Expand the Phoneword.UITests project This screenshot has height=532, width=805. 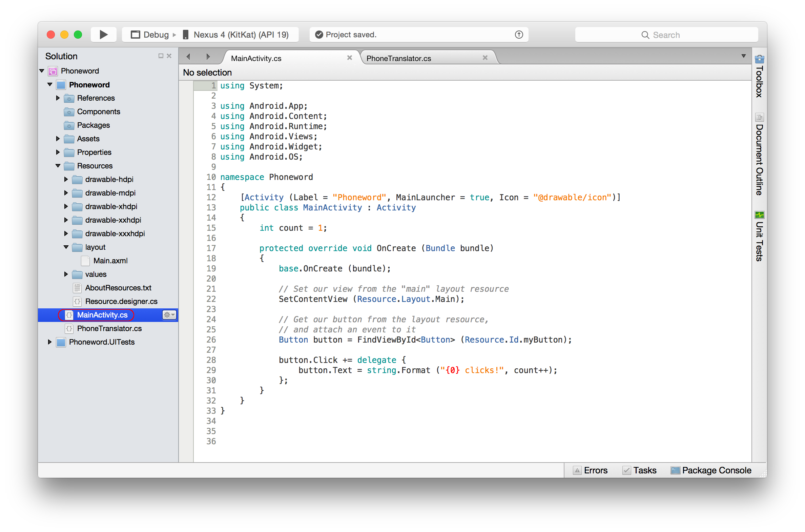49,342
